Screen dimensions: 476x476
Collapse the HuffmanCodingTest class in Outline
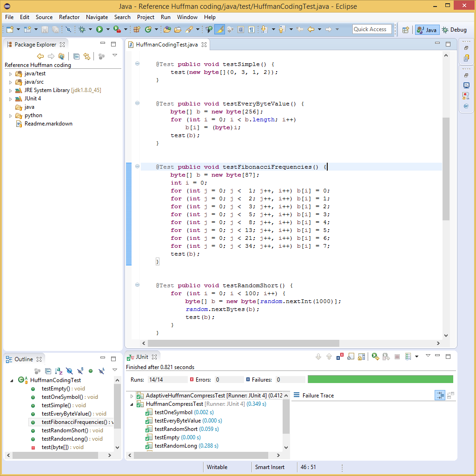pos(12,380)
